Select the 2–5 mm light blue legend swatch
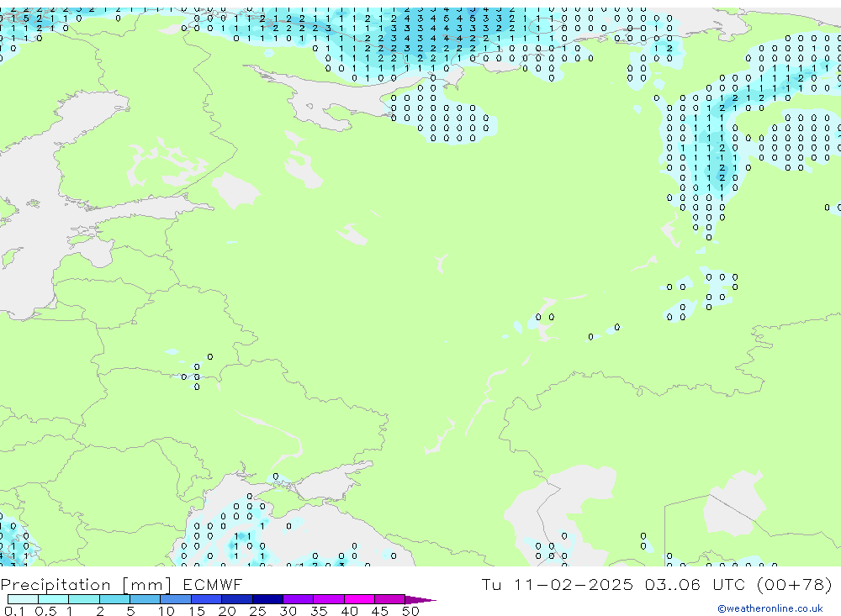This screenshot has height=616, width=841. click(114, 599)
